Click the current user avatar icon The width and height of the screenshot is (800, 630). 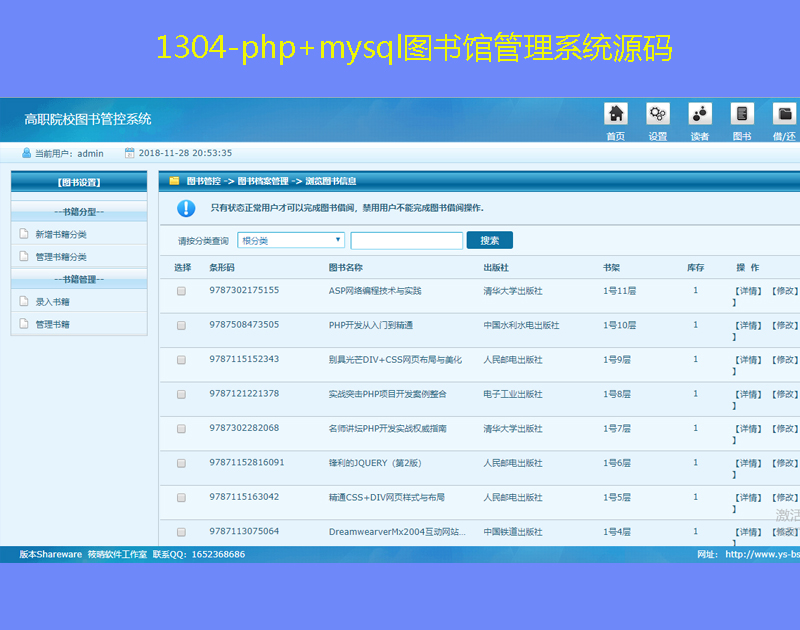click(x=26, y=153)
